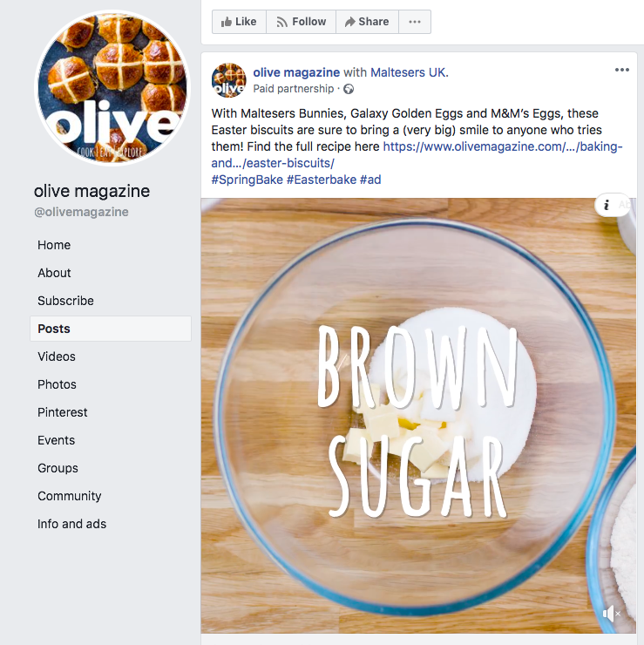Screen dimensions: 644x645
Task: Open the About section
Action: [54, 273]
